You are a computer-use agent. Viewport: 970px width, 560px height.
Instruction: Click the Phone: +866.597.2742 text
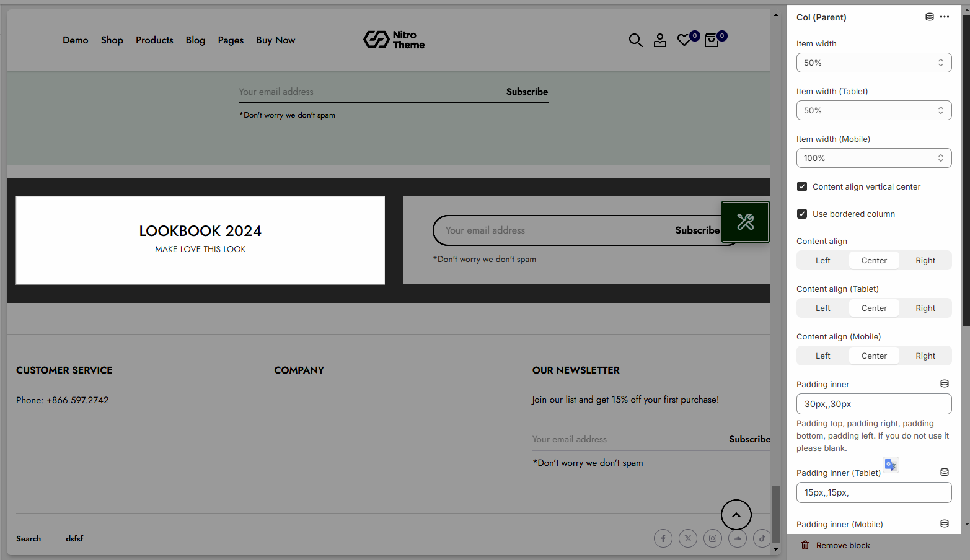pos(63,400)
